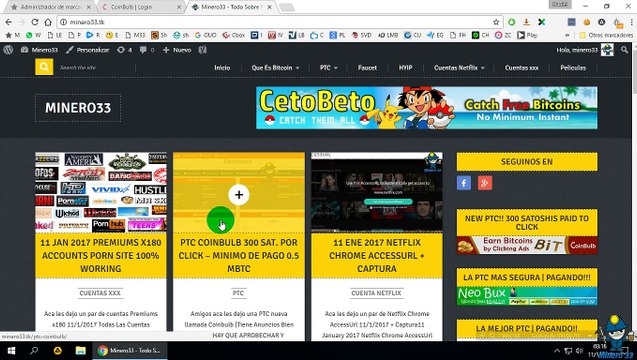Focus the Search the site field
The image size is (637, 360).
pos(95,67)
